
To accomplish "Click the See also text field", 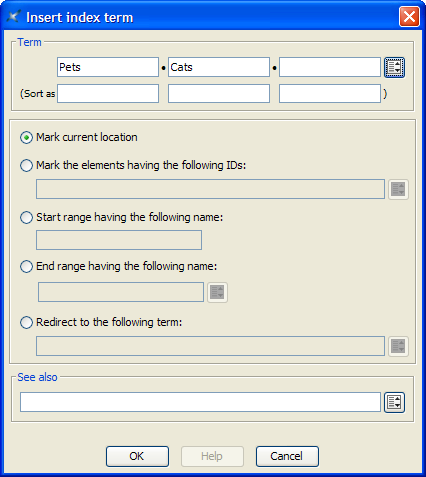I will [x=200, y=402].
